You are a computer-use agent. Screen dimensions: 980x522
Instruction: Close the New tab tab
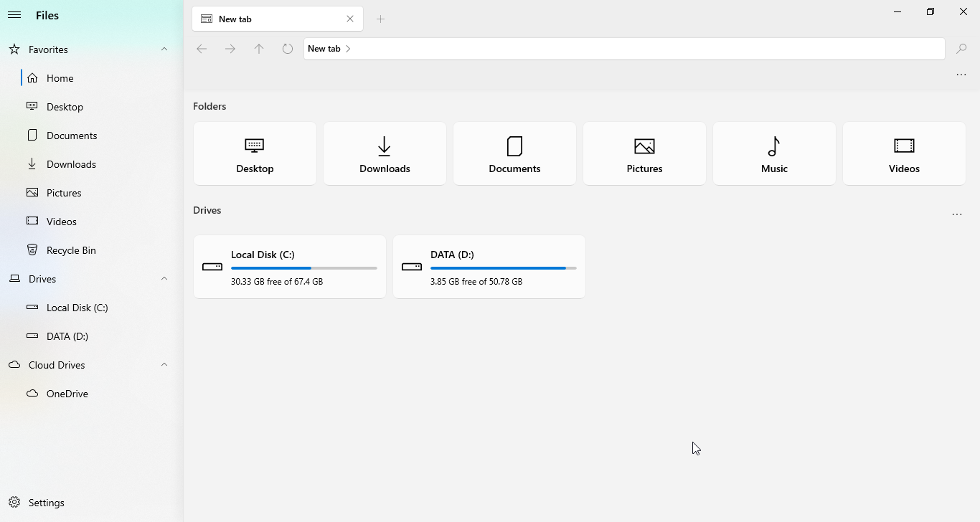pyautogui.click(x=350, y=19)
